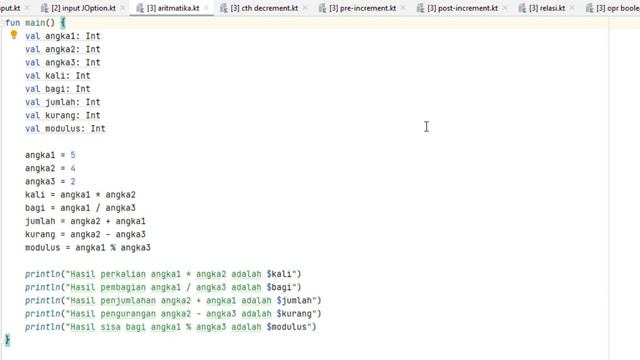Close the input JOption.kt tab
The width and height of the screenshot is (640, 360).
click(123, 8)
